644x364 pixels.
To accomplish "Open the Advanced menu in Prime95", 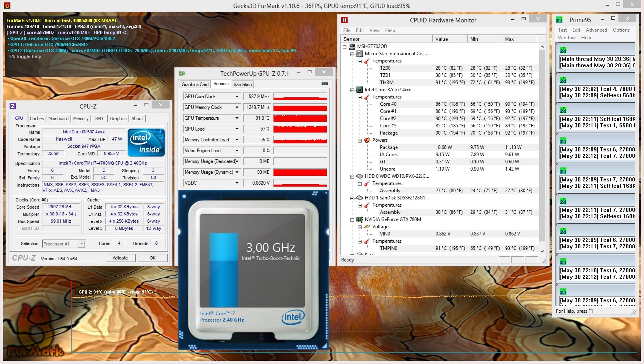I will pyautogui.click(x=596, y=30).
